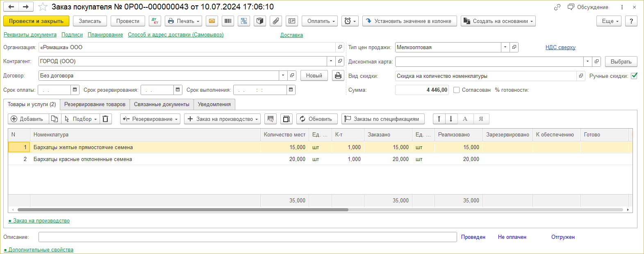Open the НДС сверху link

pyautogui.click(x=560, y=48)
